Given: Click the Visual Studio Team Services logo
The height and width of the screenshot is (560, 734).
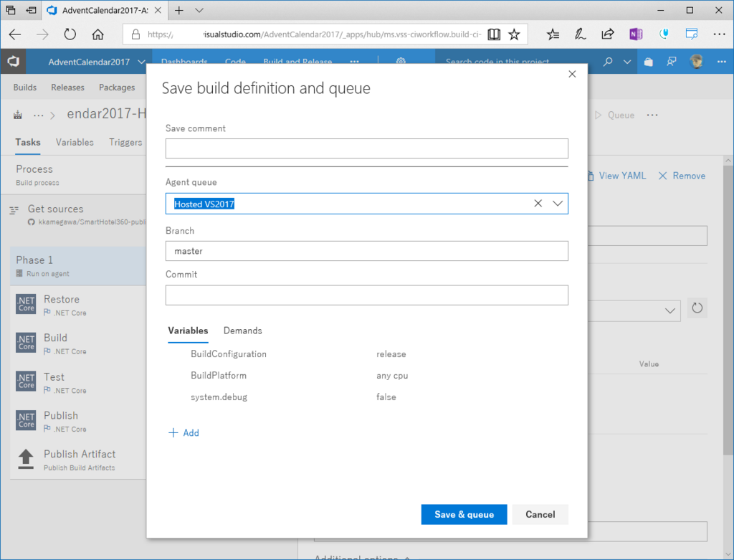Looking at the screenshot, I should click(x=13, y=62).
